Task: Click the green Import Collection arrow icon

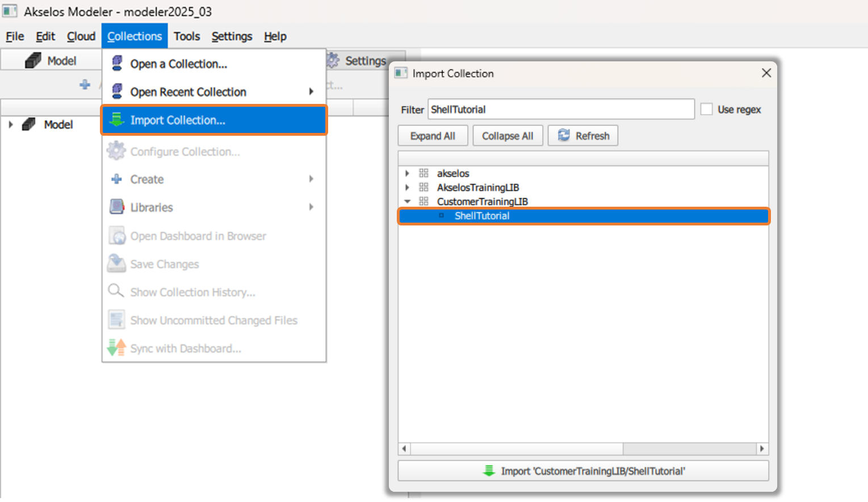Action: (x=117, y=119)
